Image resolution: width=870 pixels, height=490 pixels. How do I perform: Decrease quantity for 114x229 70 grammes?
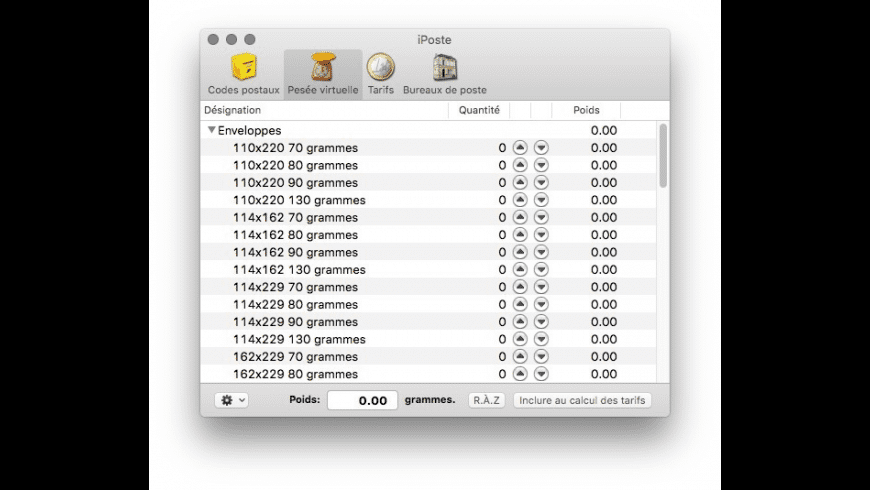[x=541, y=286]
